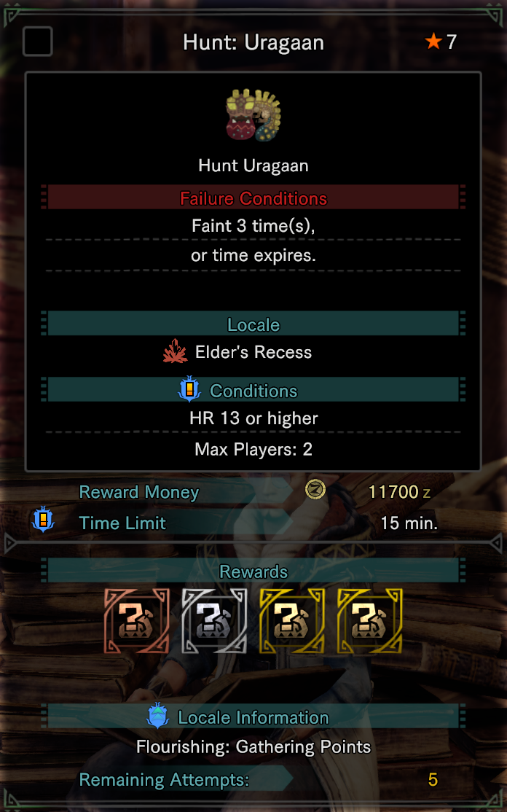Image resolution: width=507 pixels, height=812 pixels.
Task: Select the silver mystery reward box
Action: (x=214, y=620)
